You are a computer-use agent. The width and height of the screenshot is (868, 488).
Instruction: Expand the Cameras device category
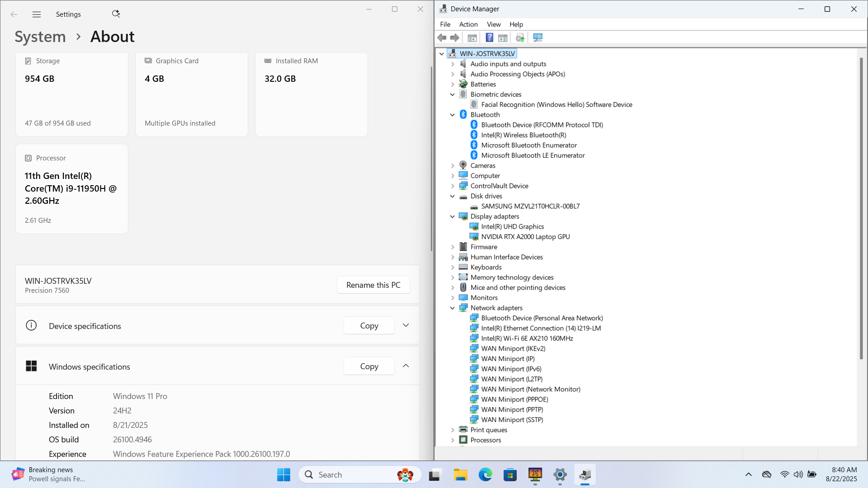tap(452, 166)
